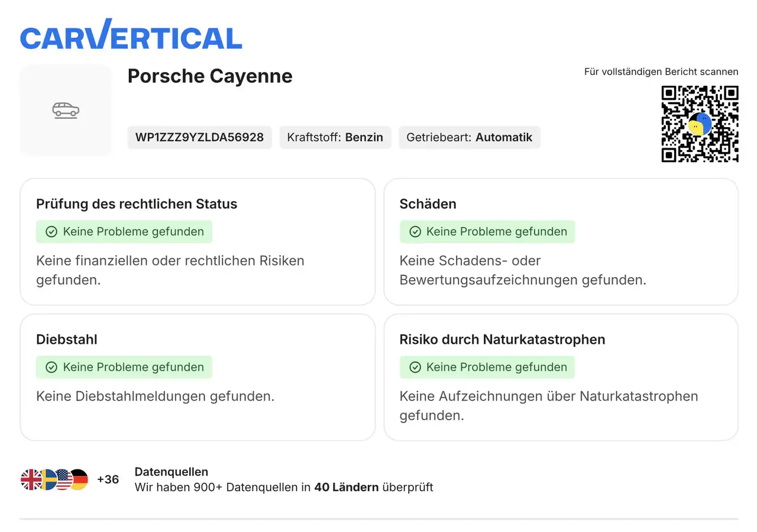Click the Germany flag icon
This screenshot has height=532, width=757.
point(79,479)
